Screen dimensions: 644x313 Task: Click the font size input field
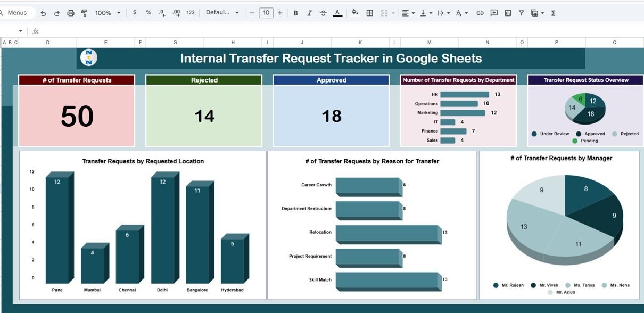click(266, 13)
